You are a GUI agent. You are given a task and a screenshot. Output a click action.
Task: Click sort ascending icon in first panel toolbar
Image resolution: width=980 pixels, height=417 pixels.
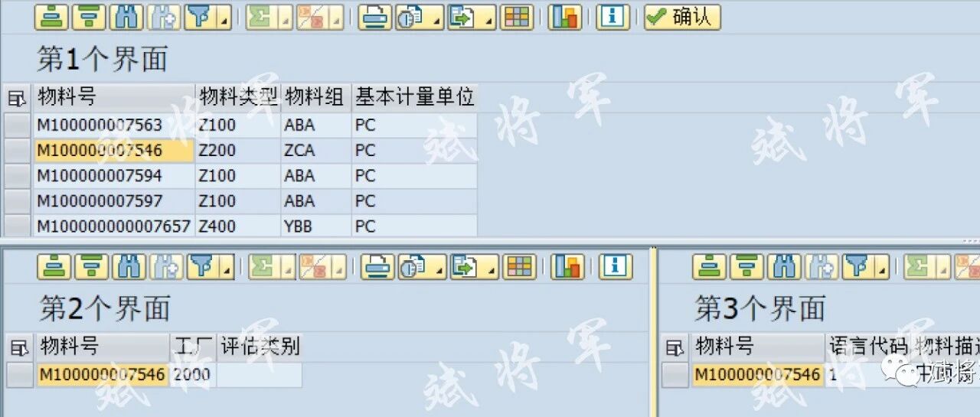(x=51, y=17)
